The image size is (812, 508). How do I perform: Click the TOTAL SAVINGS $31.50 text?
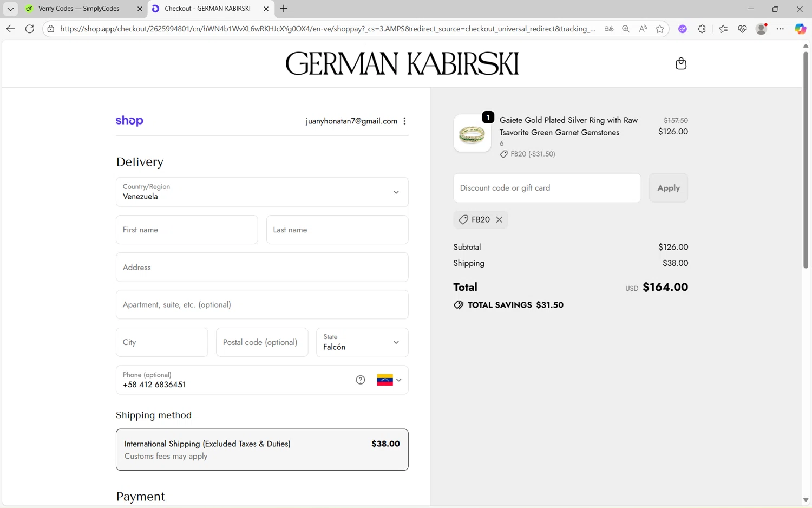[515, 305]
